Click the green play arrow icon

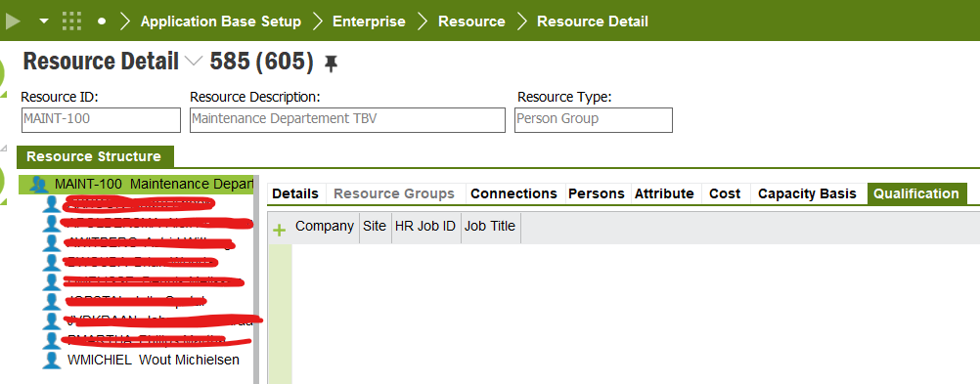click(13, 21)
